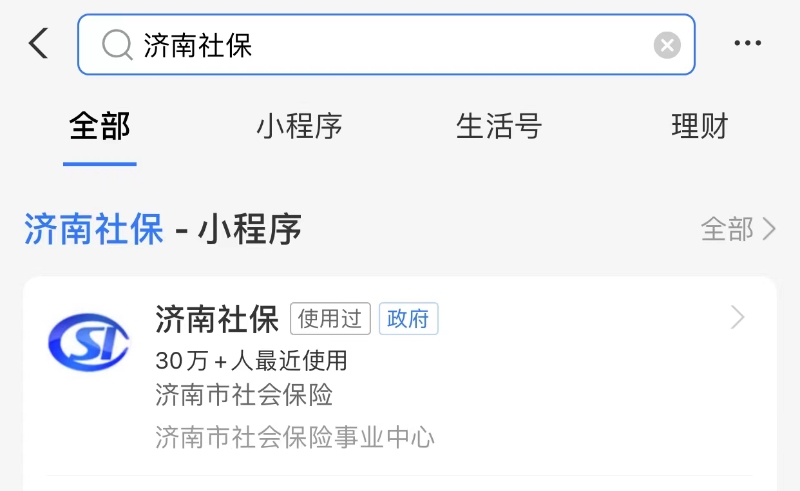Click the blue SI logo of 济南社保
This screenshot has height=491, width=800.
88,341
